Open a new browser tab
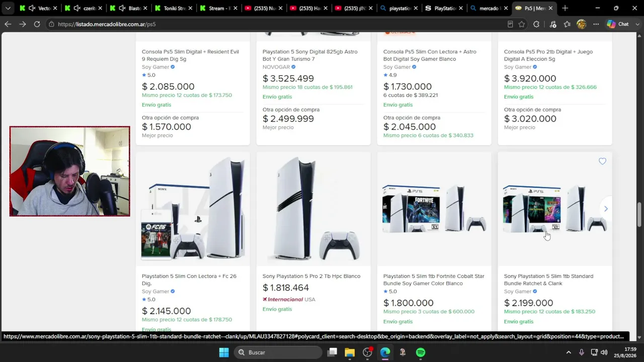 565,8
